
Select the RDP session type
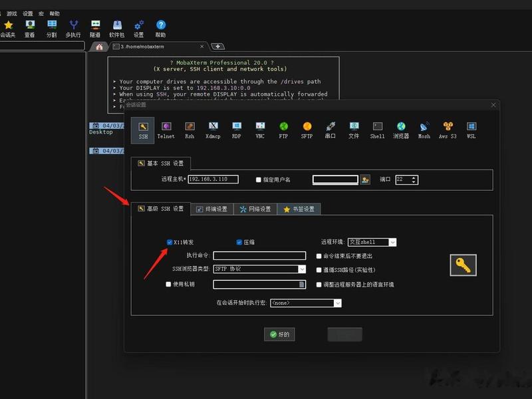237,130
